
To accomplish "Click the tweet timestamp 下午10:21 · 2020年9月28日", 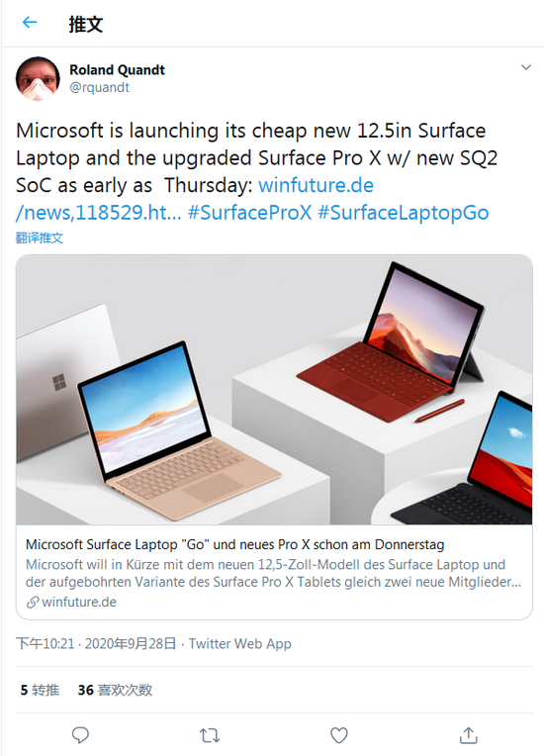I will pyautogui.click(x=96, y=643).
